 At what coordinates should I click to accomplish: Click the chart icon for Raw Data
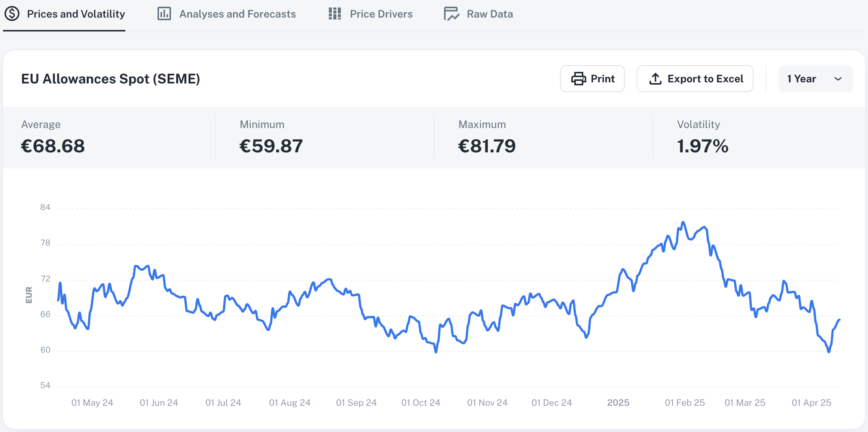click(452, 14)
